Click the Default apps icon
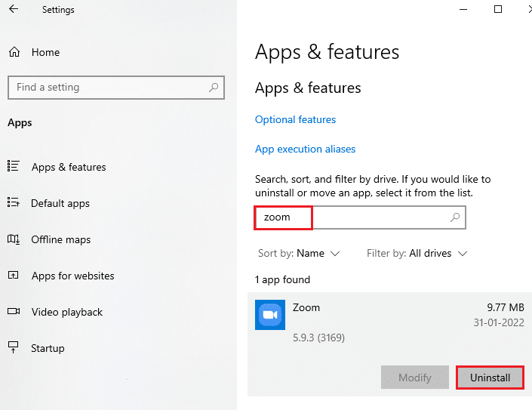This screenshot has width=532, height=410. pos(14,202)
